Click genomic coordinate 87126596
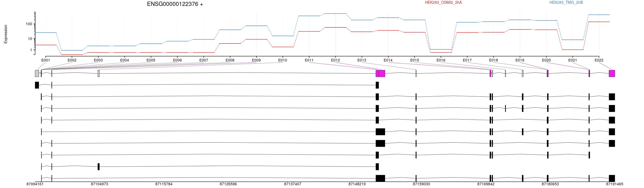Screen dimensions: 644x188 coord(228,184)
